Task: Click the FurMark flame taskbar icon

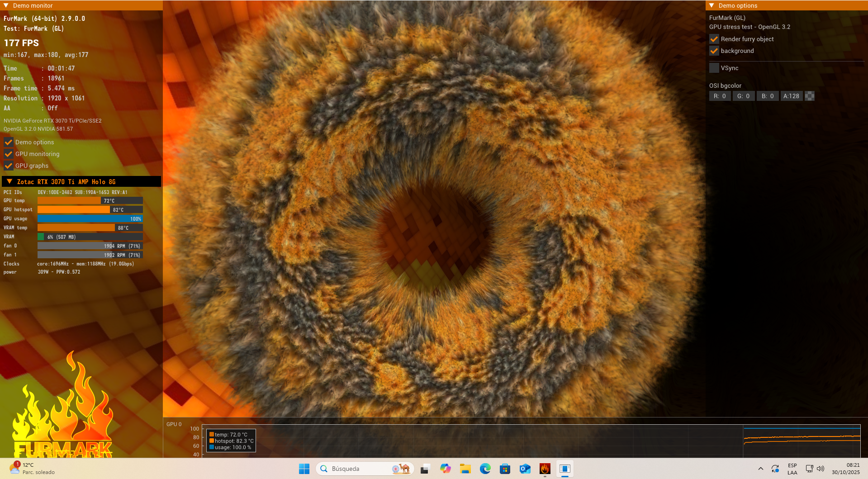Action: [x=545, y=469]
